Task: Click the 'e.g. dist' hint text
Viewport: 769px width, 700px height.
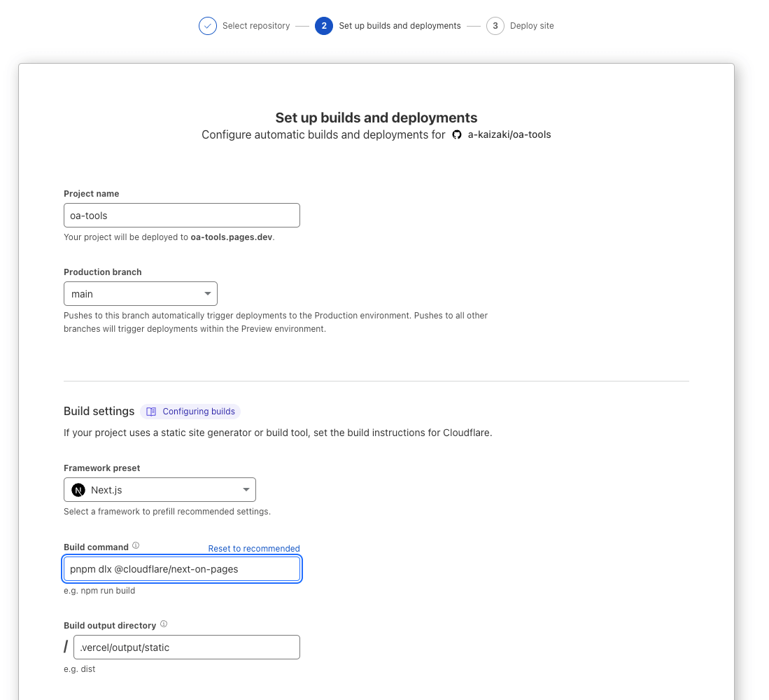Action: click(80, 669)
